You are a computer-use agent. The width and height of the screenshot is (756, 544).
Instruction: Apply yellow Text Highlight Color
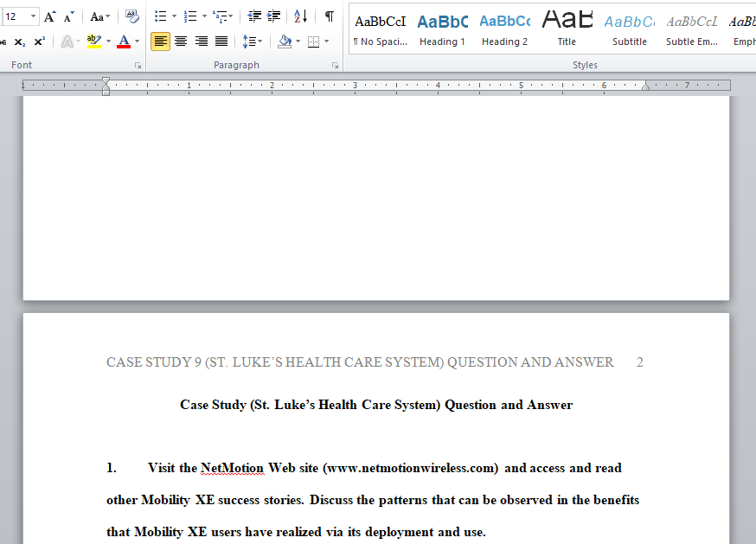coord(94,42)
